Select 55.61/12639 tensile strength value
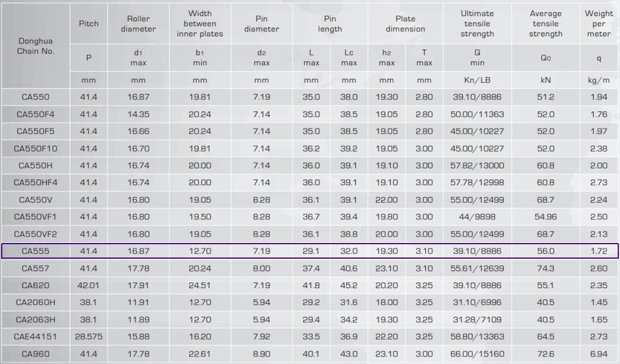This screenshot has width=620, height=364. tap(477, 269)
